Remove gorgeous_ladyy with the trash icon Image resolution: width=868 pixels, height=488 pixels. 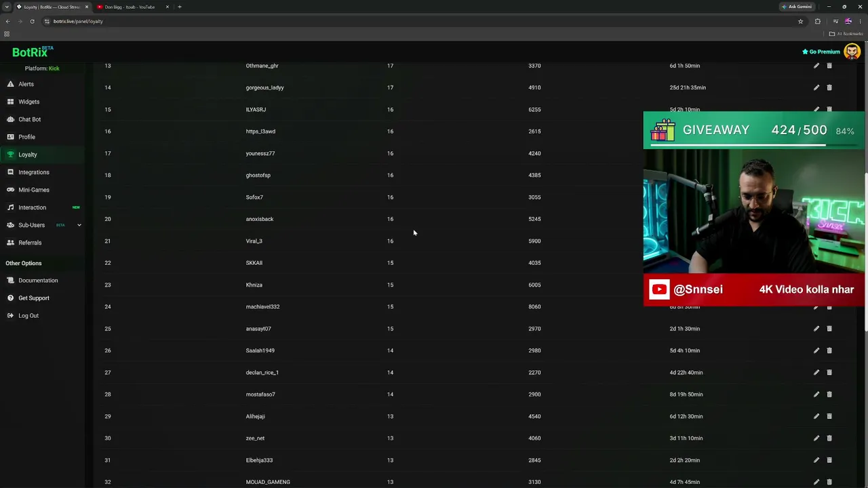829,87
